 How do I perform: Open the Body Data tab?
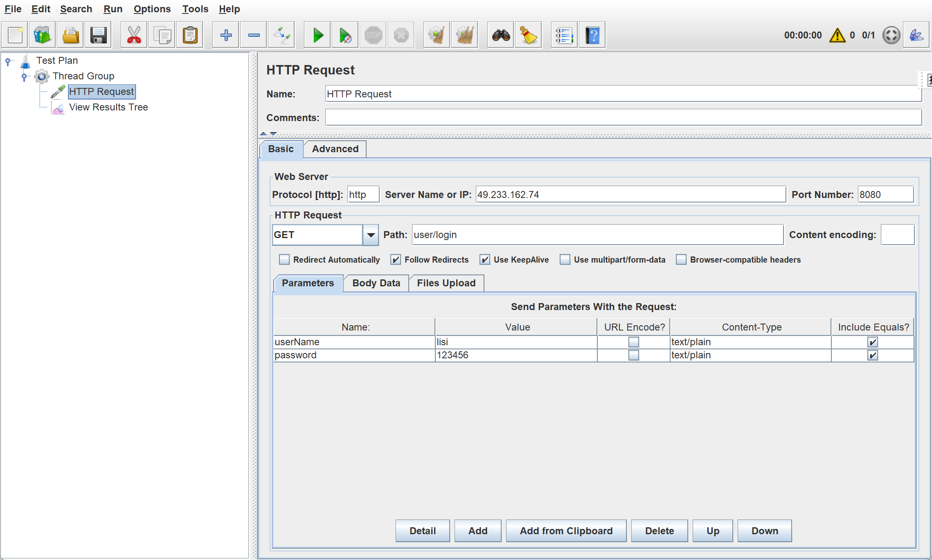click(x=376, y=283)
